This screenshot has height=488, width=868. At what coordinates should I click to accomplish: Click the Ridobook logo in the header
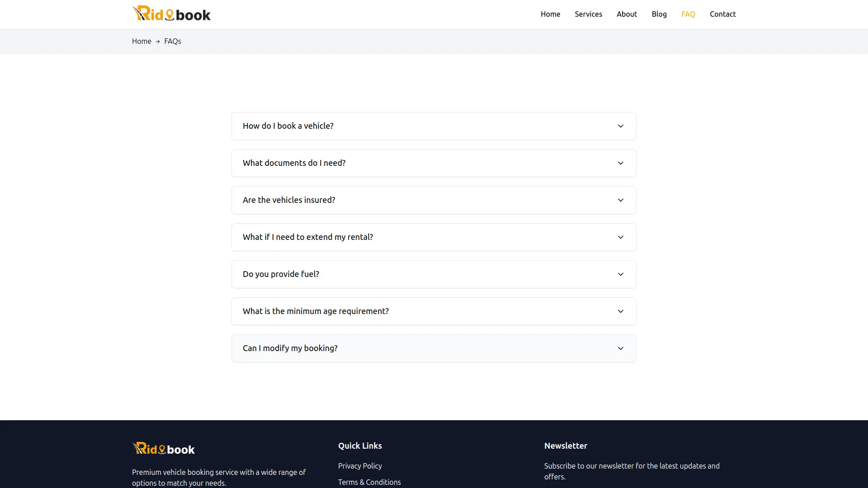click(171, 14)
